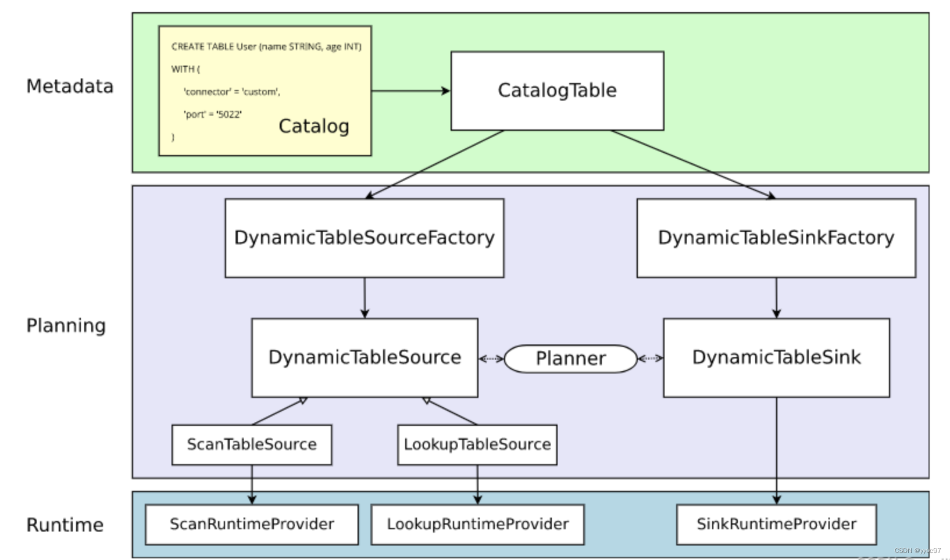950x560 pixels.
Task: Click the Metadata layer label
Action: (x=70, y=87)
